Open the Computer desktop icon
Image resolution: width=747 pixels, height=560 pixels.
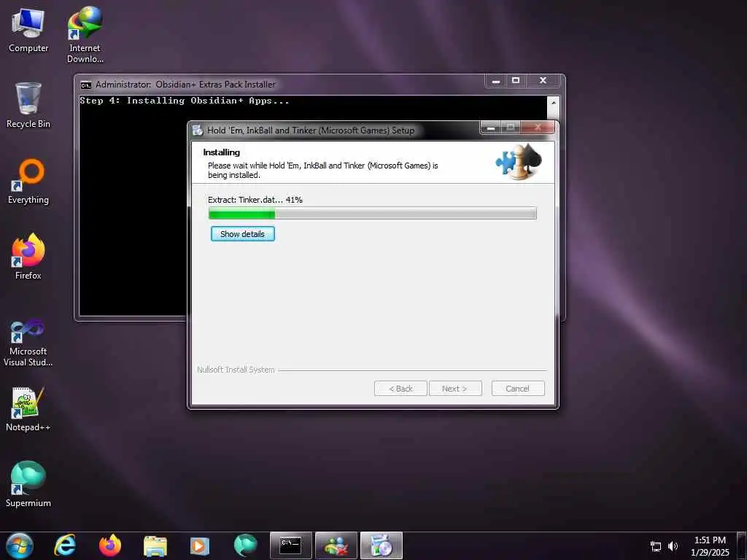click(x=28, y=30)
